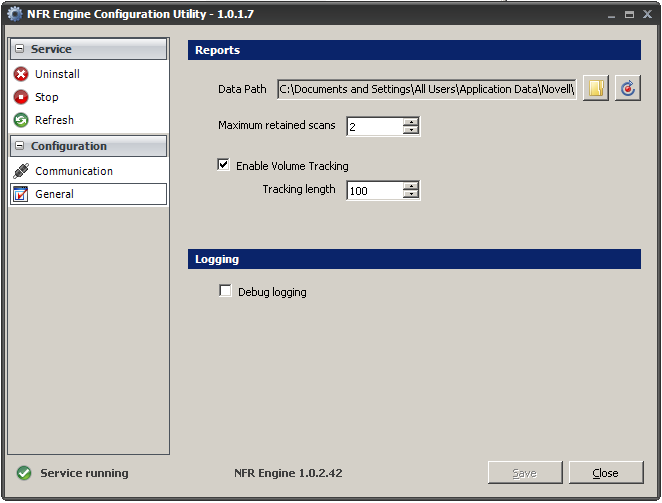Click the green Refresh icon

tap(21, 120)
